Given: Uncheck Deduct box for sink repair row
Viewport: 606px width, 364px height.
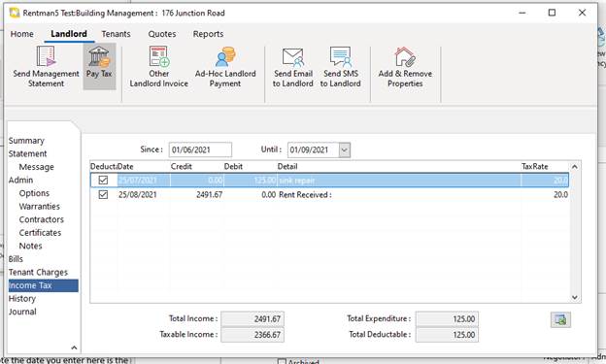Looking at the screenshot, I should tap(103, 181).
